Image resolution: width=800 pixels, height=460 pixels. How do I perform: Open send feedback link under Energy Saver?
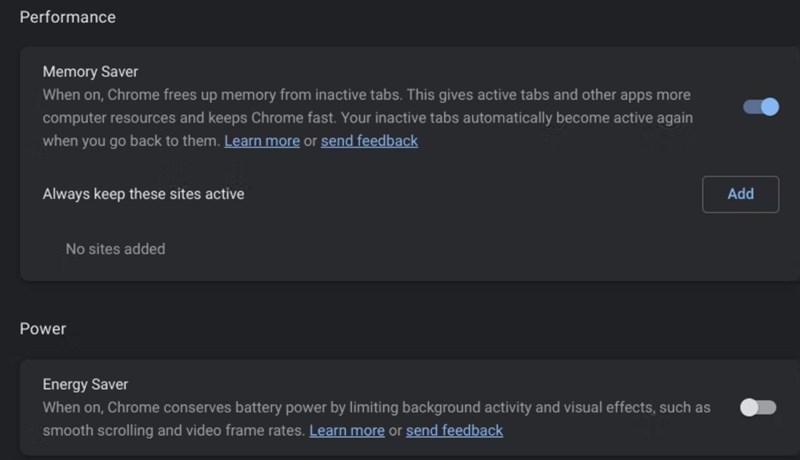point(454,430)
